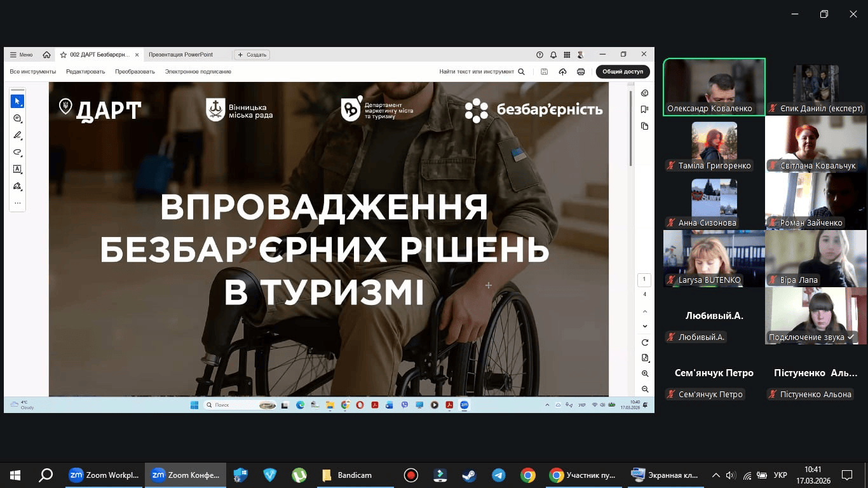The image size is (868, 488).
Task: Open the Редактировать menu item
Action: pyautogui.click(x=85, y=72)
